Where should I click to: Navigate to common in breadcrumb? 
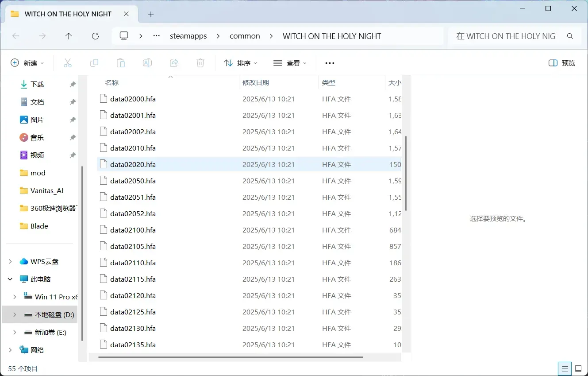tap(245, 36)
